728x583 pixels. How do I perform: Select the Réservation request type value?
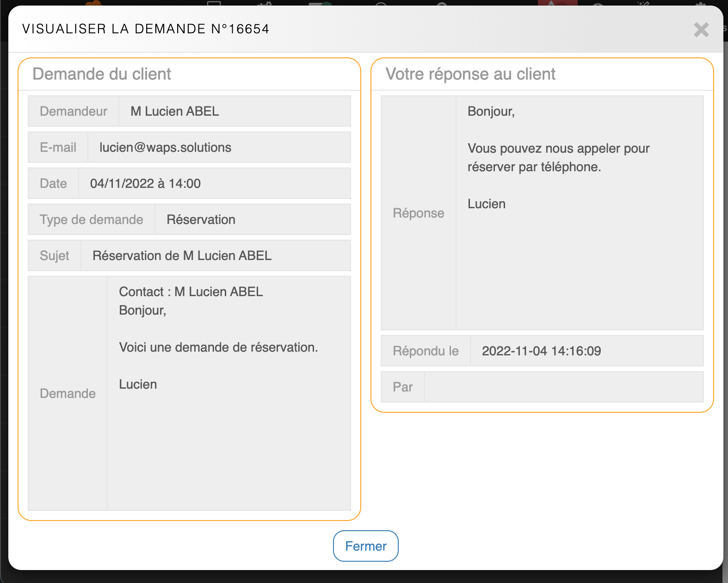pyautogui.click(x=252, y=219)
